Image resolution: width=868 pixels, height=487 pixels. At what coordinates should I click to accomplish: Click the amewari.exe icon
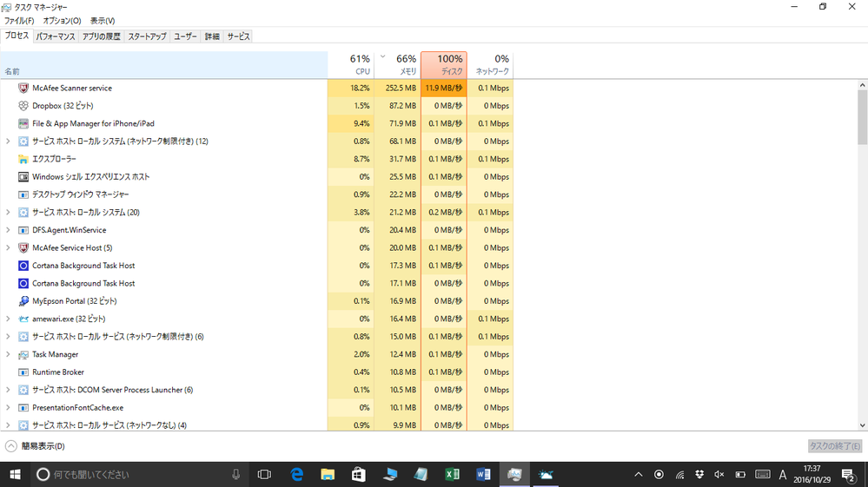click(23, 319)
